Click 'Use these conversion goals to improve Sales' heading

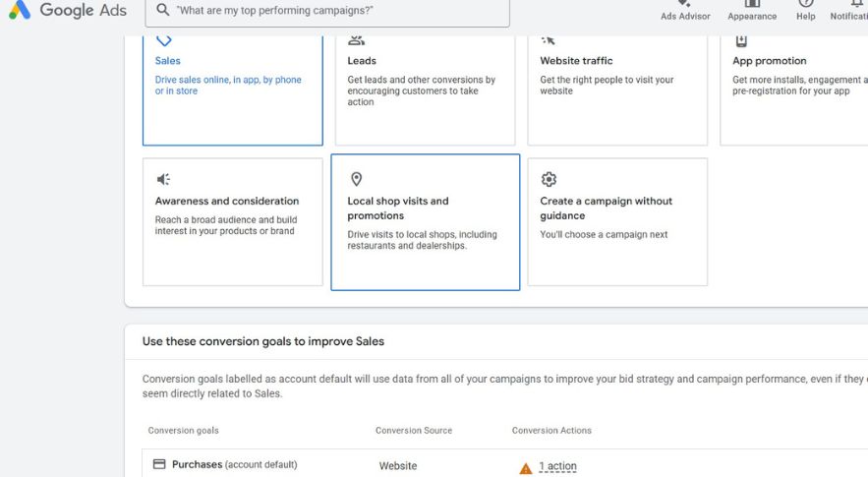262,341
